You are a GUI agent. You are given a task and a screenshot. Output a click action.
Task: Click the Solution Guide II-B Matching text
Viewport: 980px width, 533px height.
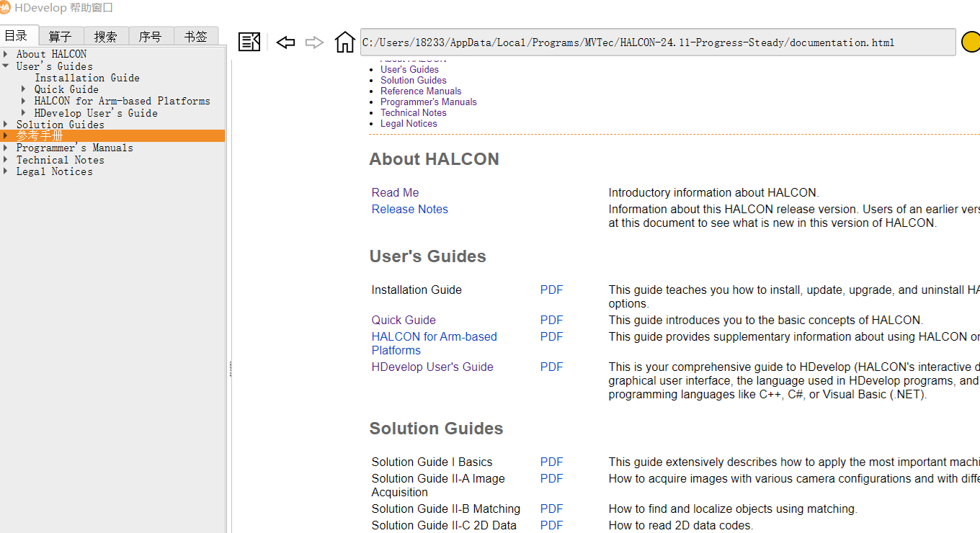[x=446, y=509]
